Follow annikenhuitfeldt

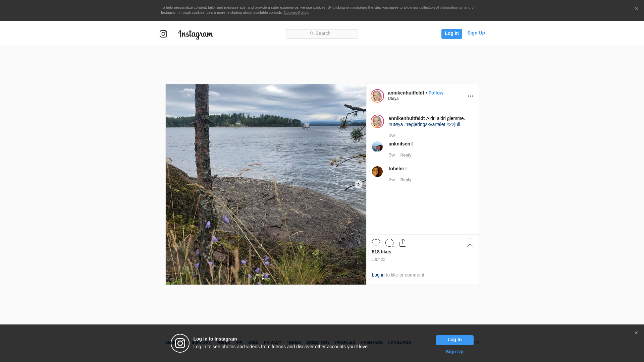click(x=436, y=93)
